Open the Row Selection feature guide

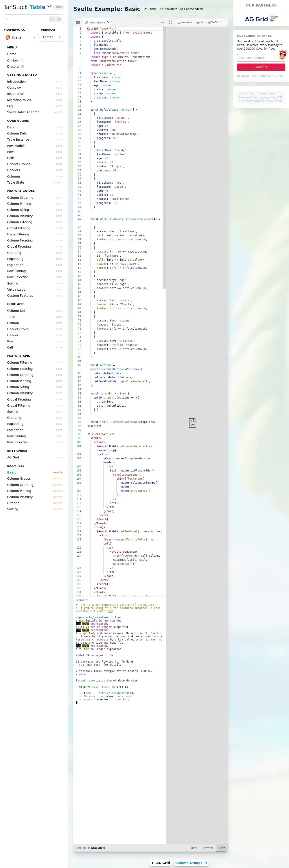pos(35,277)
